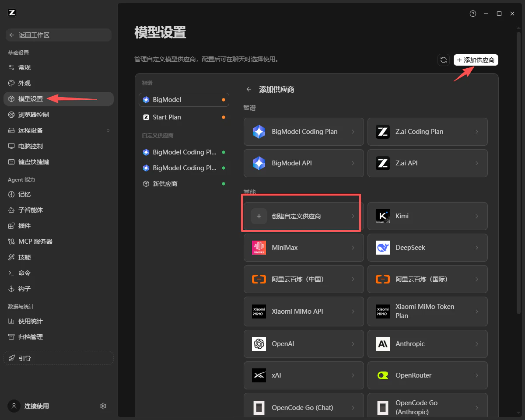
Task: Click the help question mark icon
Action: (x=473, y=14)
